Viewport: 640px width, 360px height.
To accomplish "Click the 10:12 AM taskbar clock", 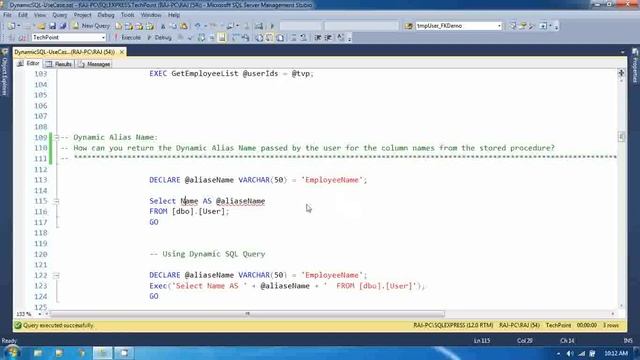I will coord(616,353).
